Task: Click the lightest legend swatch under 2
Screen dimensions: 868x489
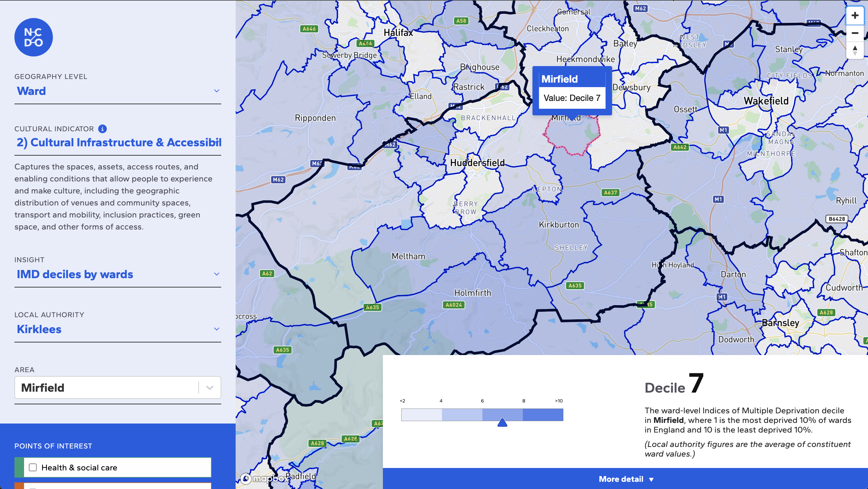Action: (x=422, y=415)
